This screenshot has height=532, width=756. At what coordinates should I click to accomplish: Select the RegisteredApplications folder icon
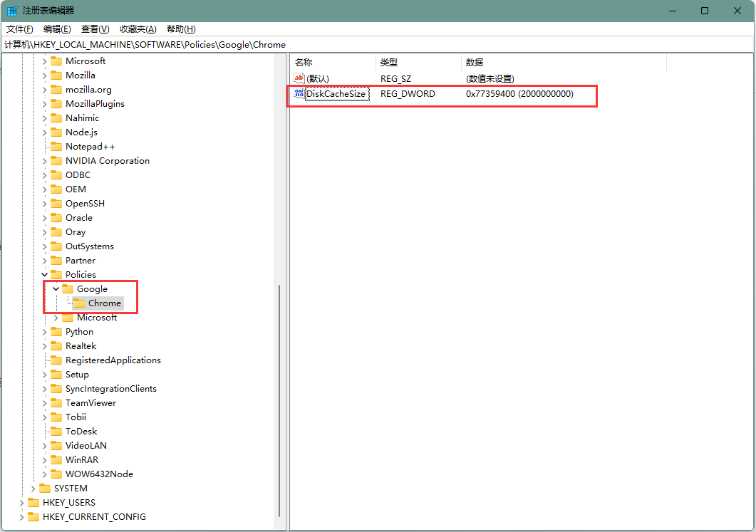56,360
